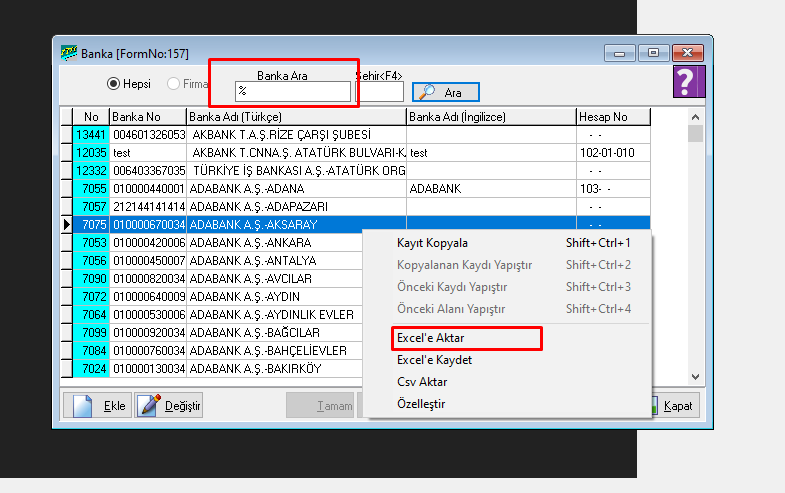The height and width of the screenshot is (493, 785).
Task: Choose Excel'e Aktar from context menu
Action: point(507,338)
